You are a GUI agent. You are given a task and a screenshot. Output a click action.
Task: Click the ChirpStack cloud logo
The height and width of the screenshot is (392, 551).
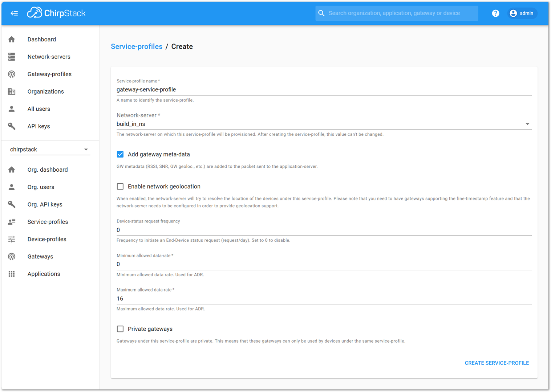pos(35,13)
